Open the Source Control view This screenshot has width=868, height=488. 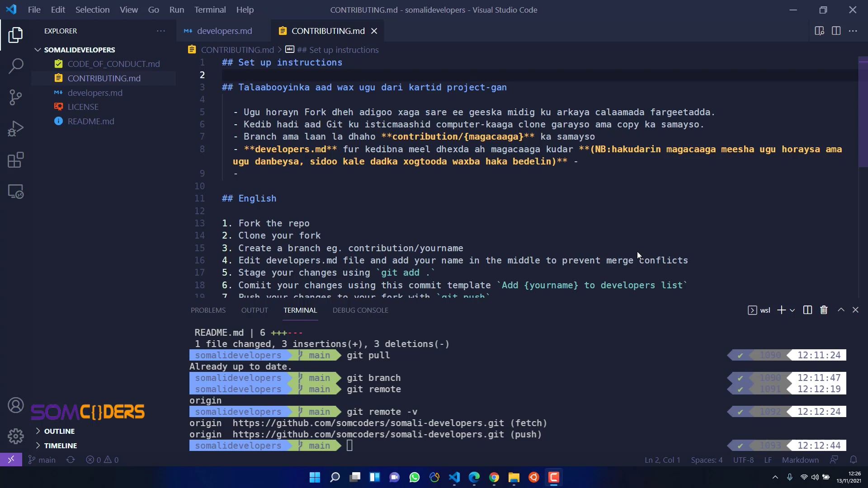pyautogui.click(x=16, y=97)
